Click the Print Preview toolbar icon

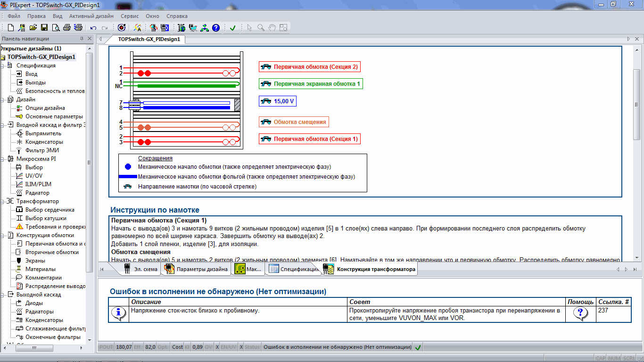[x=56, y=28]
